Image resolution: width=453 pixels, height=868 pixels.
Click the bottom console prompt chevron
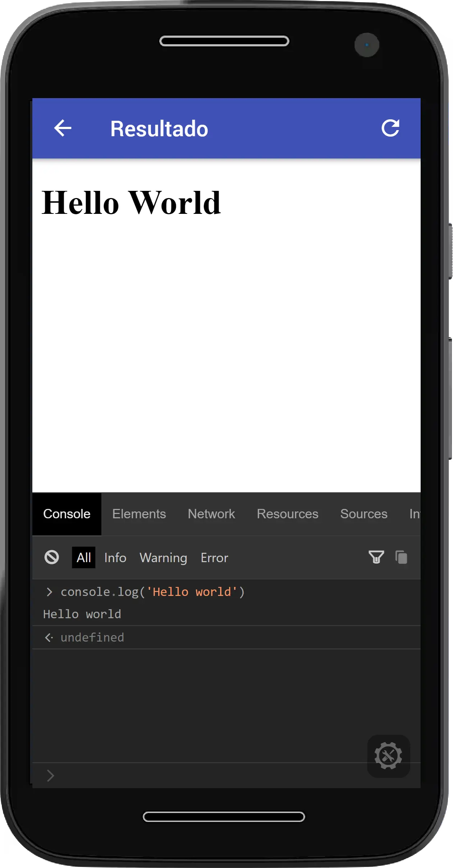click(51, 776)
